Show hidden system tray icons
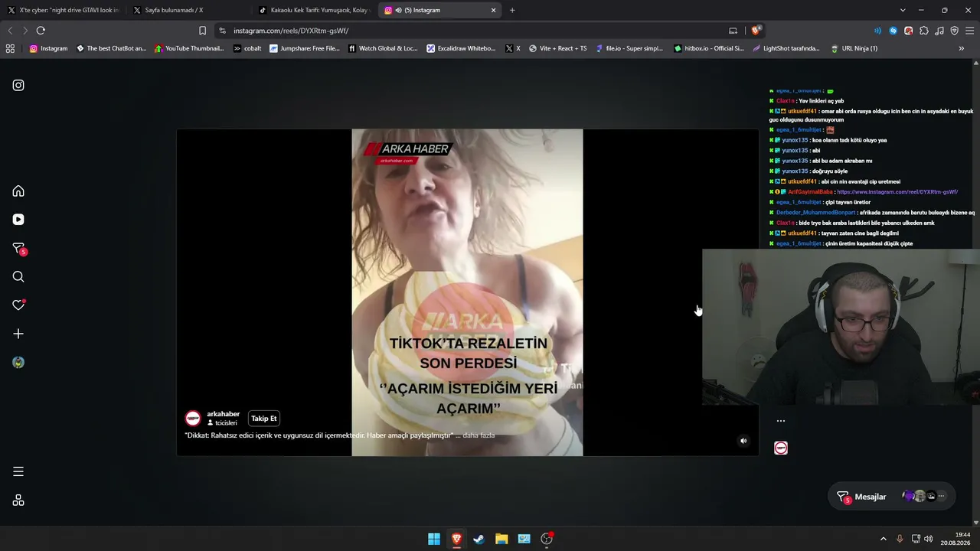The width and height of the screenshot is (980, 551). tap(884, 539)
